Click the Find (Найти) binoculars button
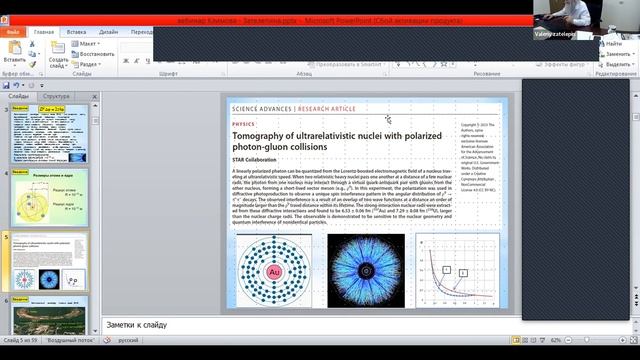 (x=611, y=44)
